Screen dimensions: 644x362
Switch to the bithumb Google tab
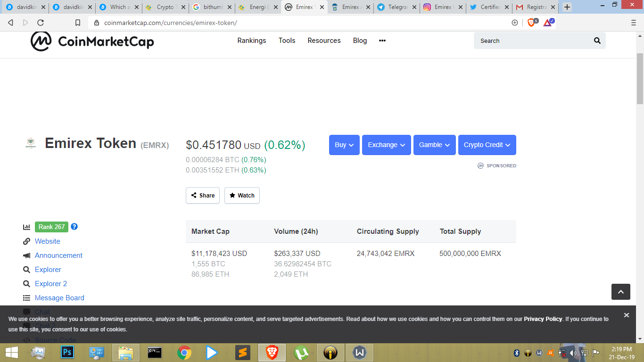coord(211,7)
